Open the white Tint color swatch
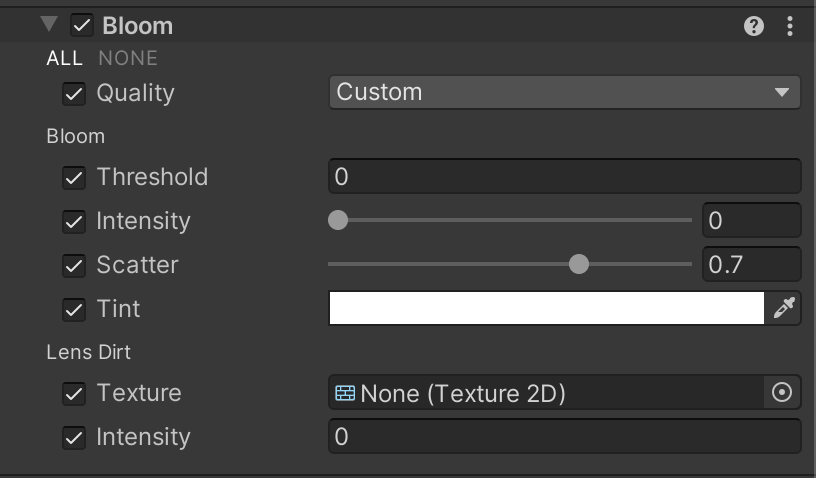The height and width of the screenshot is (478, 816). pos(546,309)
